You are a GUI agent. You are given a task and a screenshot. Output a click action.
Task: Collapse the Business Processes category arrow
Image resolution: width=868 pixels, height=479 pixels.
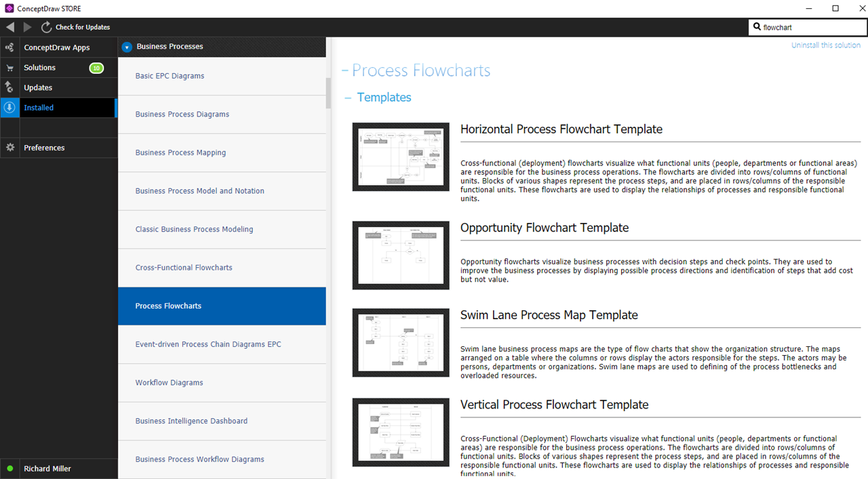(126, 47)
